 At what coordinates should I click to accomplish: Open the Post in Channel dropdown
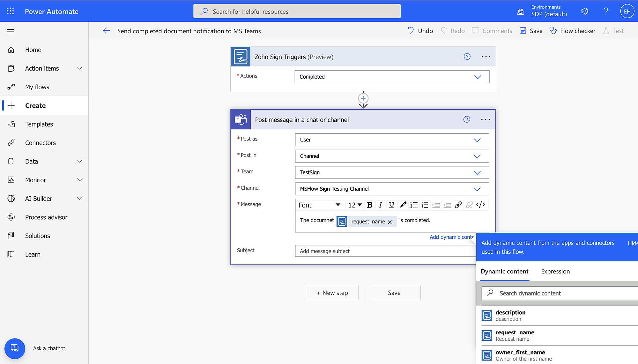[x=392, y=156]
